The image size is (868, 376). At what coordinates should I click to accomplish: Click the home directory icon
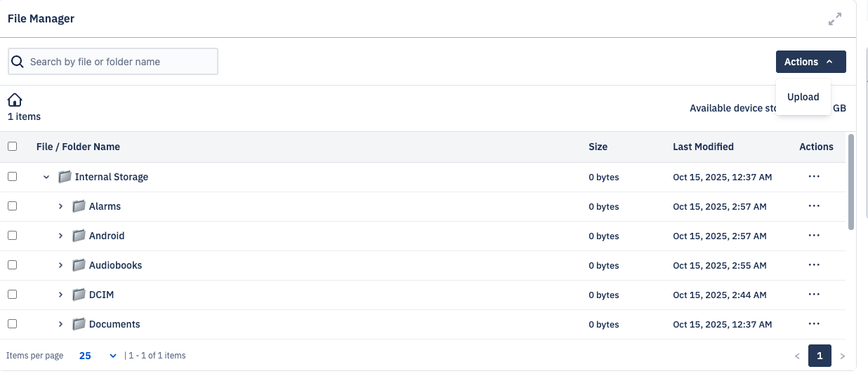coord(15,100)
